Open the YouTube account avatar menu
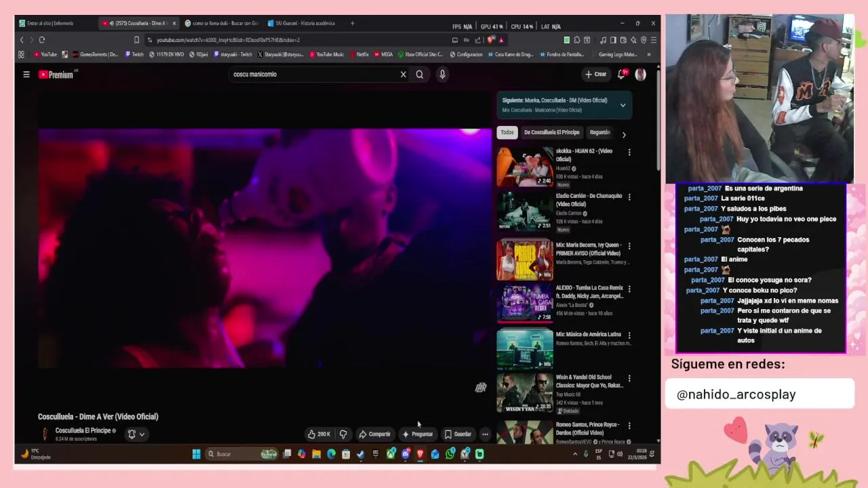868x488 pixels. (640, 75)
